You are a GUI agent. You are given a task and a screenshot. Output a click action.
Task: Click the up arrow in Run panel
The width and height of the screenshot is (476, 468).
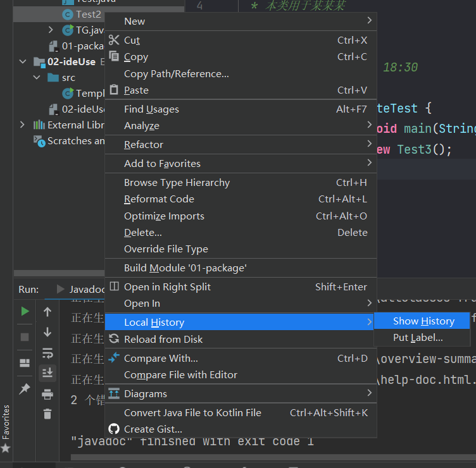pos(47,312)
